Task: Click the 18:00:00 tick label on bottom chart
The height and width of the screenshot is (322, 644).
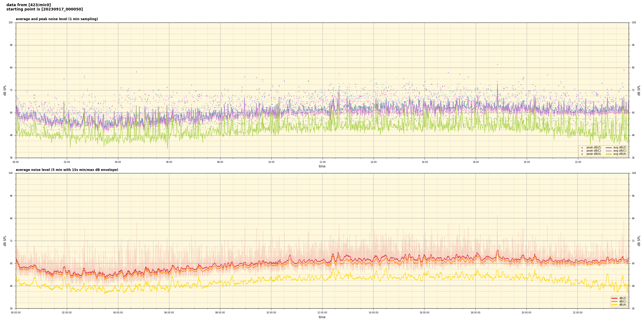Action: coord(475,313)
